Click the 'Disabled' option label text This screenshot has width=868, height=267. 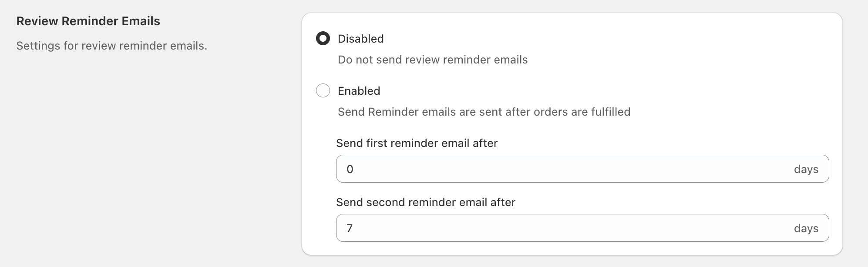click(360, 39)
